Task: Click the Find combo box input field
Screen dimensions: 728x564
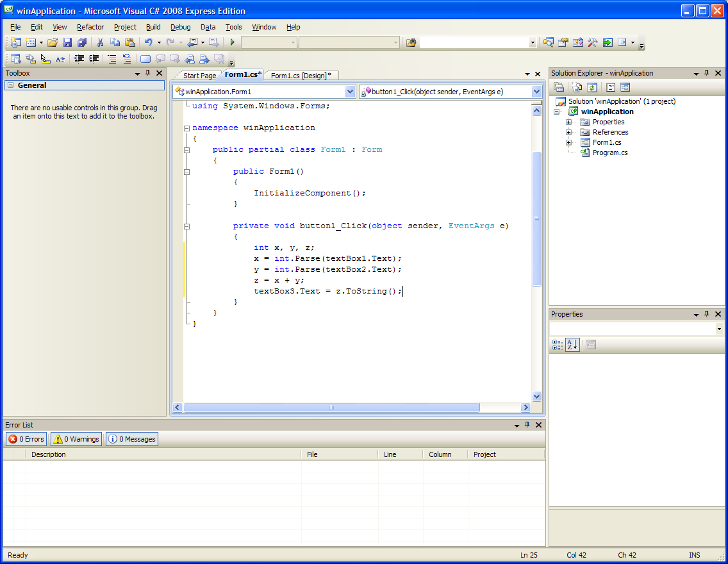Action: [x=474, y=43]
